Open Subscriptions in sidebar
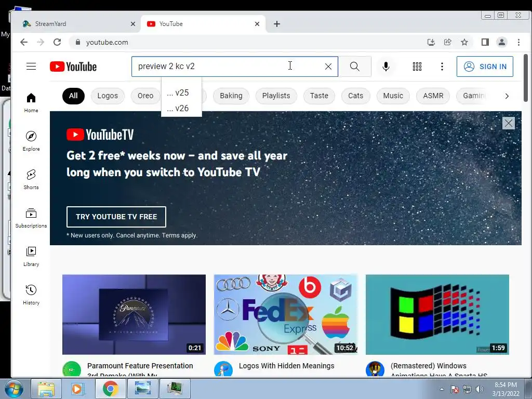532x399 pixels. [x=31, y=218]
